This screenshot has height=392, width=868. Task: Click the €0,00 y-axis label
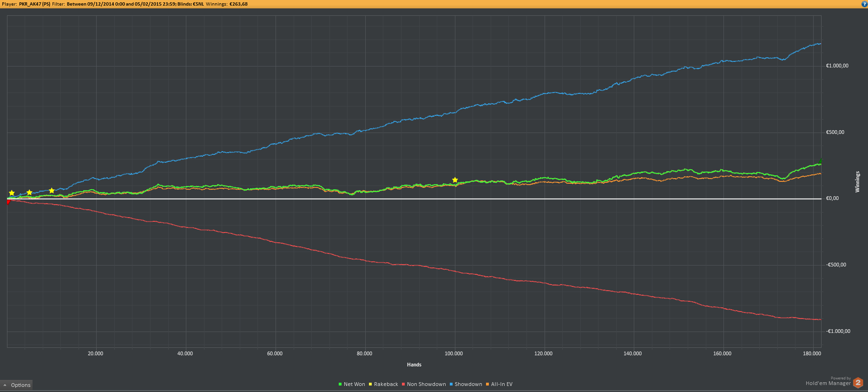pos(832,199)
